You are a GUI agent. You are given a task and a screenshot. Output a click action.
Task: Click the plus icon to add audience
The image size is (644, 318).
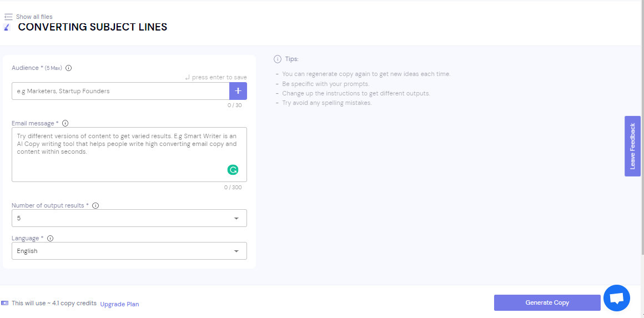pyautogui.click(x=238, y=91)
